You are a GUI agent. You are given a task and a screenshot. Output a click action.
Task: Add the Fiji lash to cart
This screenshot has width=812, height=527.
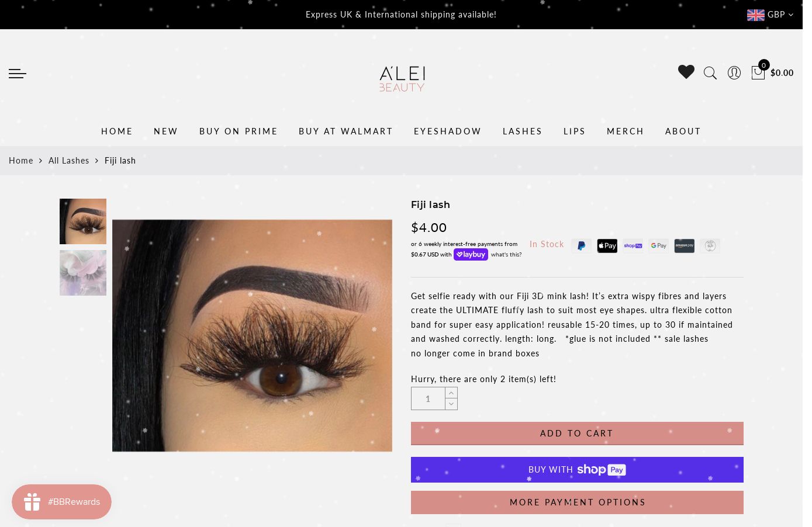coord(577,434)
